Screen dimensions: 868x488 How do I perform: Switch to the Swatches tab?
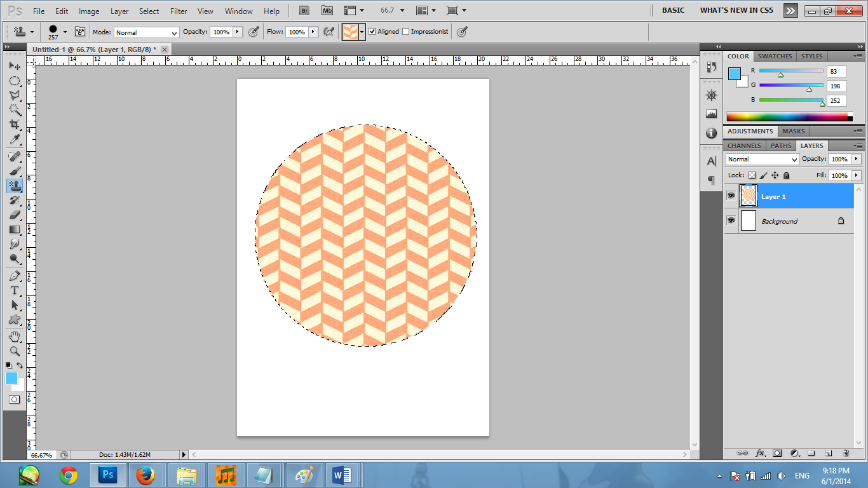[x=775, y=56]
